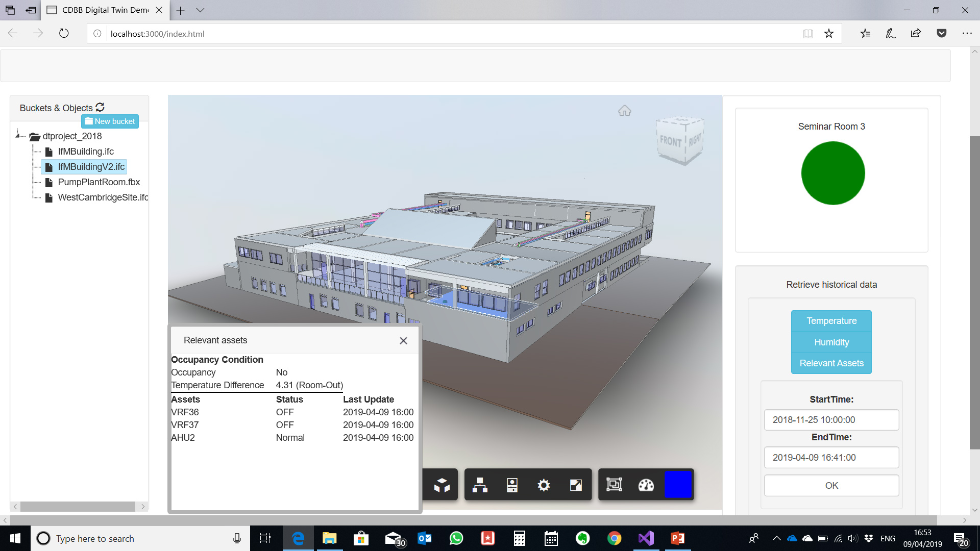Click the Temperature historical data button
Image resolution: width=980 pixels, height=551 pixels.
tap(831, 321)
